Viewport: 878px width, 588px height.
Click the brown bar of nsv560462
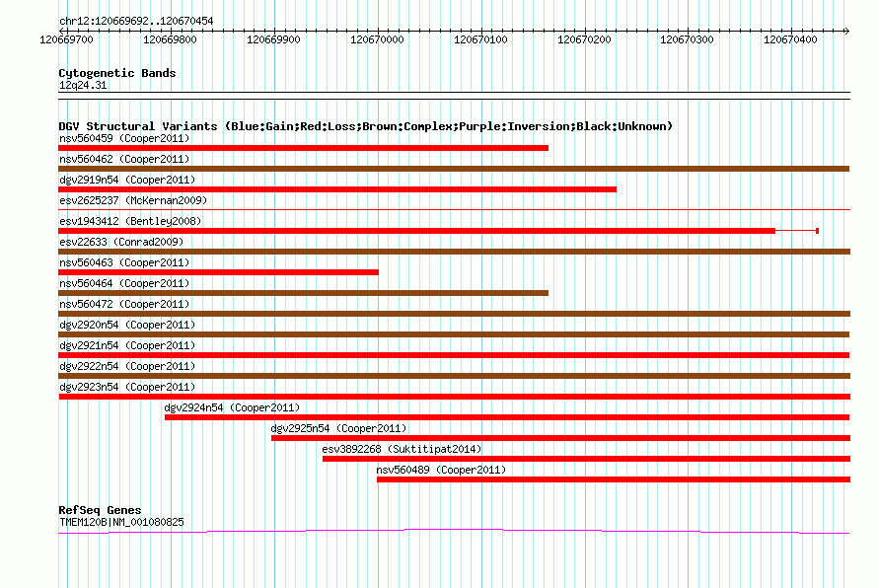click(454, 169)
